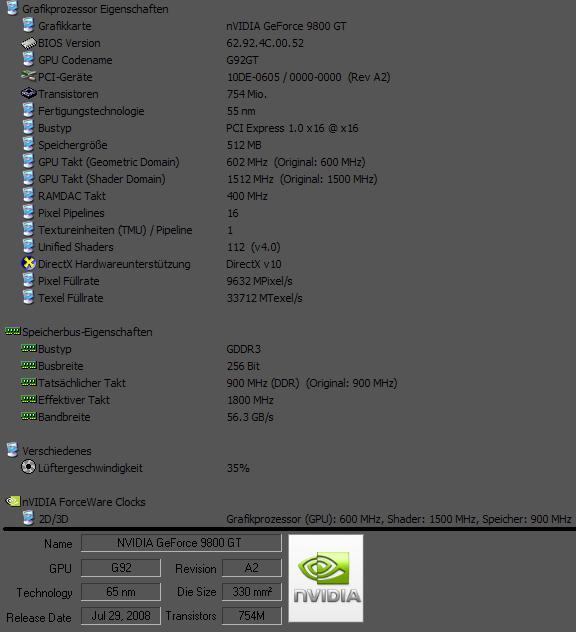Select the GPU Codename row label

[x=75, y=60]
